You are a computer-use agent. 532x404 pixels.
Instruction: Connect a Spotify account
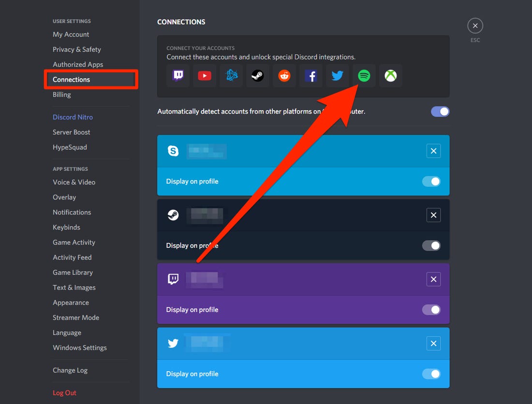tap(364, 76)
